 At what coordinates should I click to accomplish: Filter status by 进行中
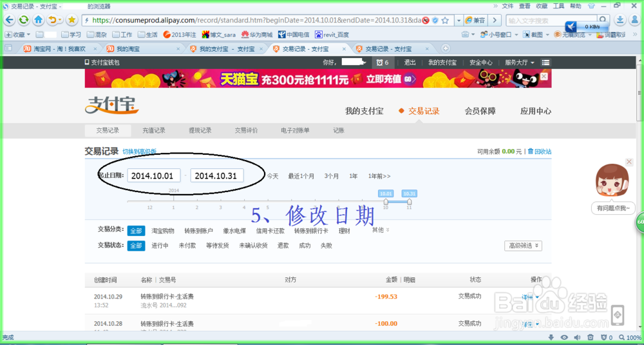coord(160,246)
